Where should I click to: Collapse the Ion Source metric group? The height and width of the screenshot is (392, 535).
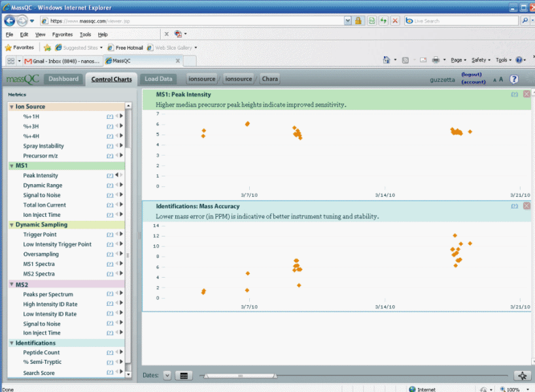click(x=12, y=106)
